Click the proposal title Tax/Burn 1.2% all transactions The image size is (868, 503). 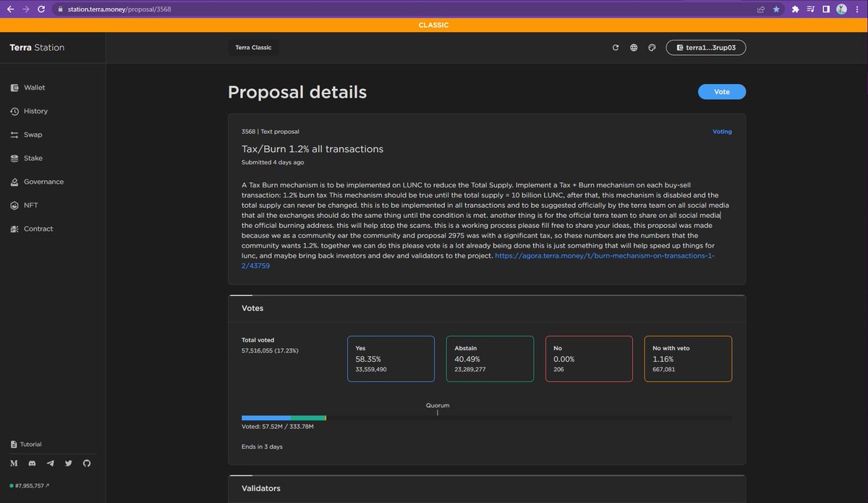[312, 149]
